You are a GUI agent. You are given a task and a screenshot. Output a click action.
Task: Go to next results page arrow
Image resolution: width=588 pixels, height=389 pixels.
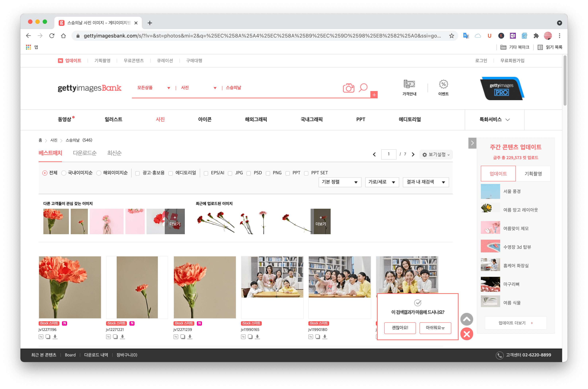coord(413,154)
